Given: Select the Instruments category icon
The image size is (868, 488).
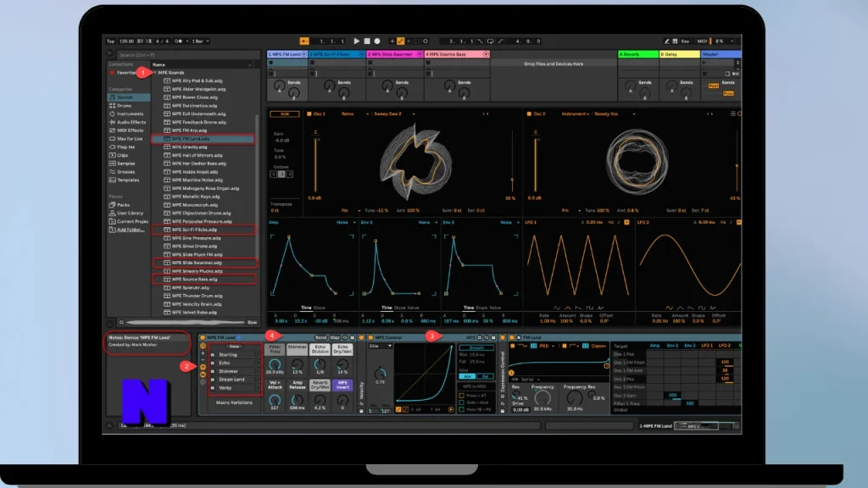Looking at the screenshot, I should pyautogui.click(x=113, y=114).
